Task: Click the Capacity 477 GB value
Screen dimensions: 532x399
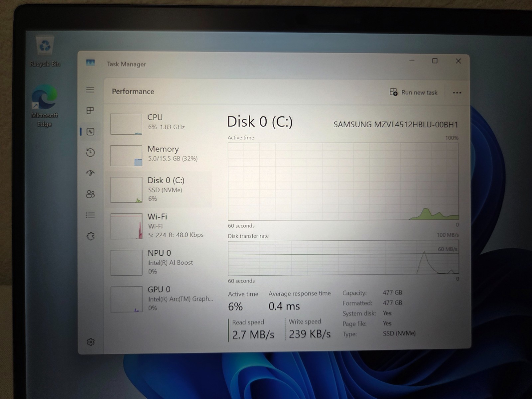Action: pyautogui.click(x=392, y=293)
